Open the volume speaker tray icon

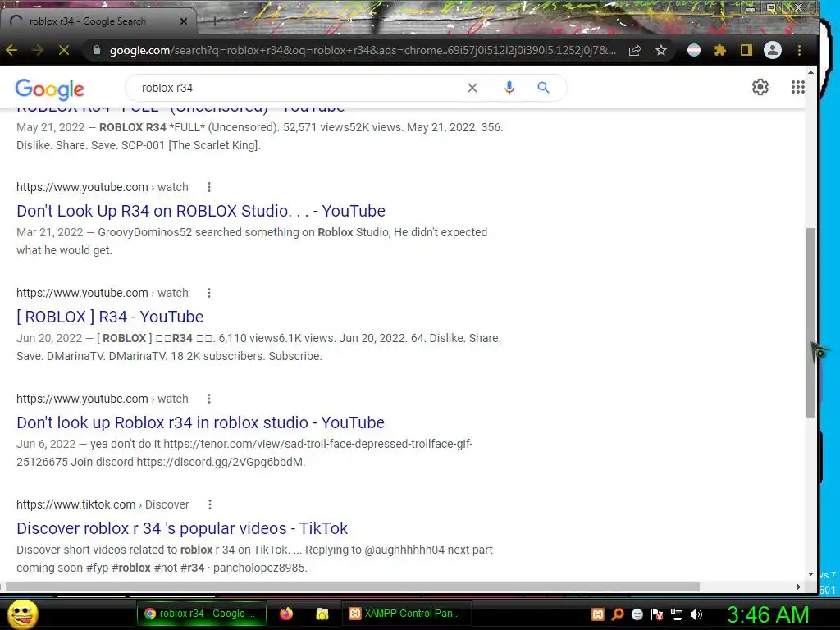coord(696,614)
